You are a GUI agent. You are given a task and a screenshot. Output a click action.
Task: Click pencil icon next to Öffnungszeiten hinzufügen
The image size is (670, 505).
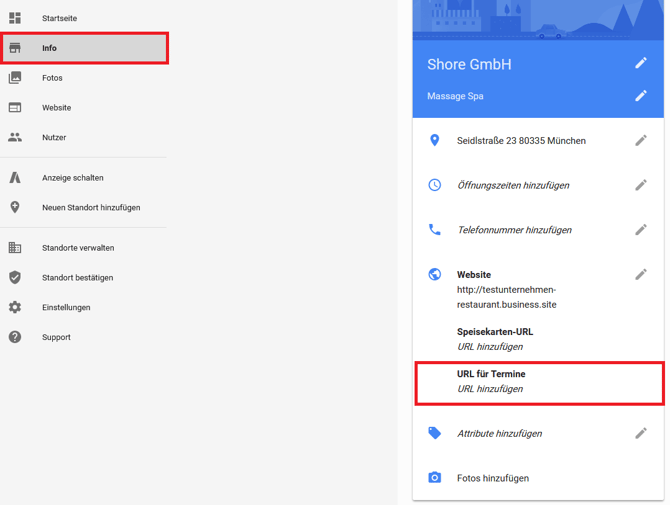(640, 185)
